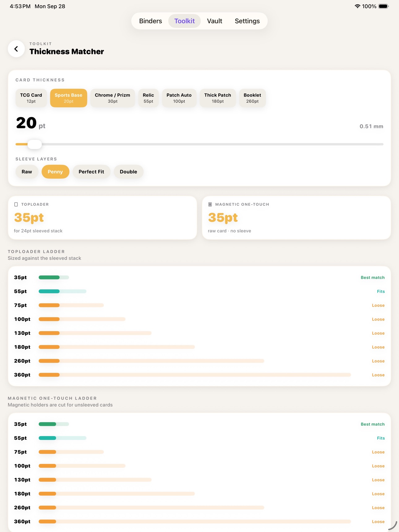Select toploader ladder 35pt Best match row
This screenshot has height=532, width=399.
point(199,277)
